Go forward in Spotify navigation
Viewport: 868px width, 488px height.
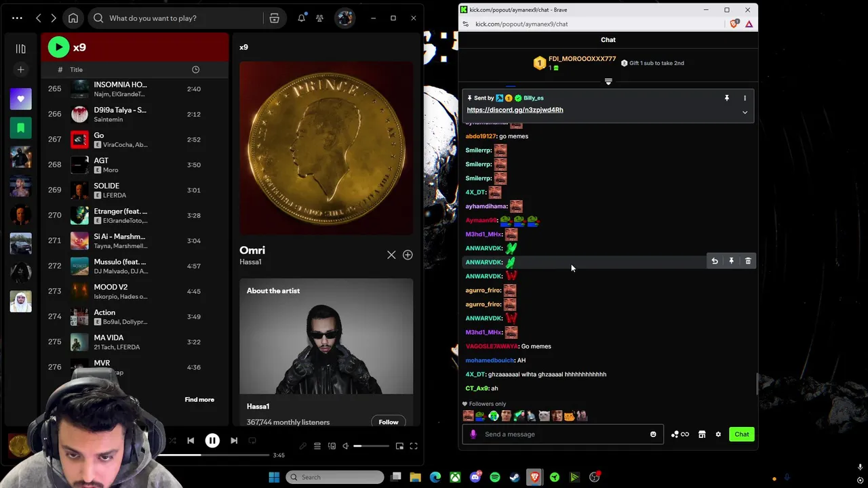54,18
